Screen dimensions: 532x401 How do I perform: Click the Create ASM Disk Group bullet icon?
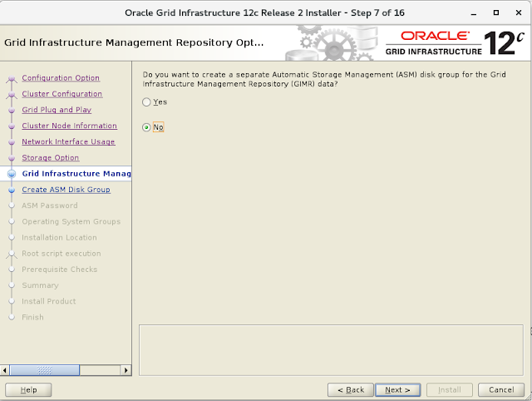click(12, 190)
